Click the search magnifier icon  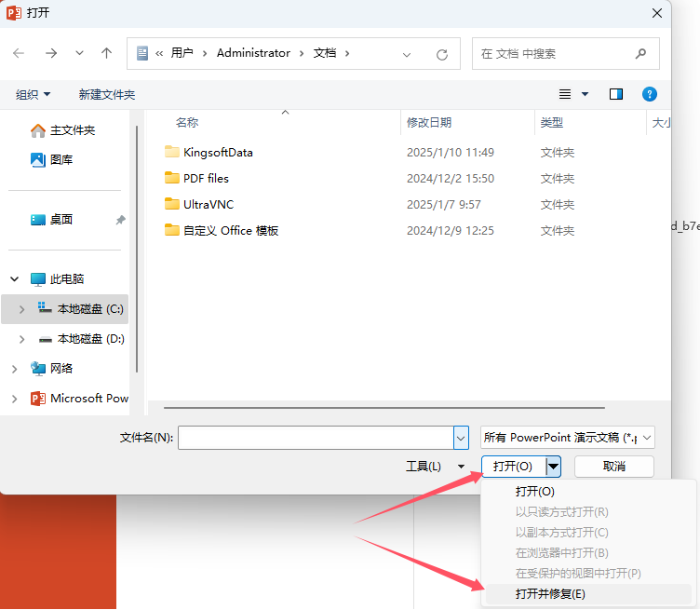640,54
